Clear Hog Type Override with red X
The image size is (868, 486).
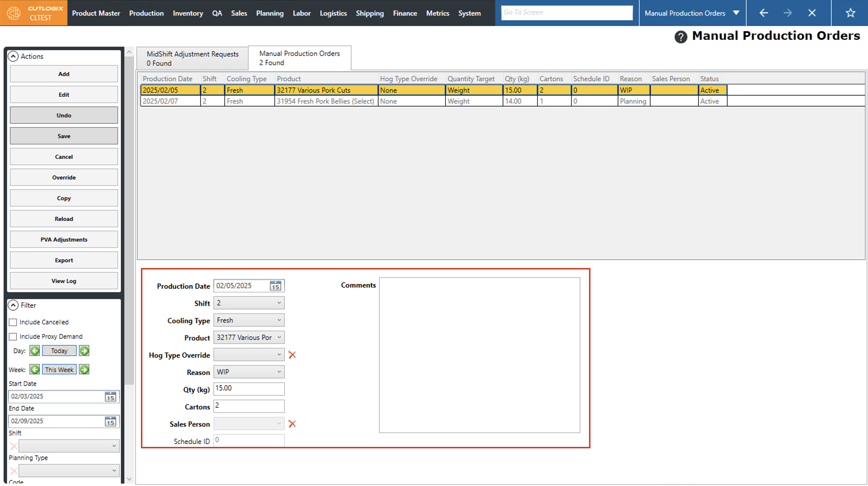click(x=292, y=355)
